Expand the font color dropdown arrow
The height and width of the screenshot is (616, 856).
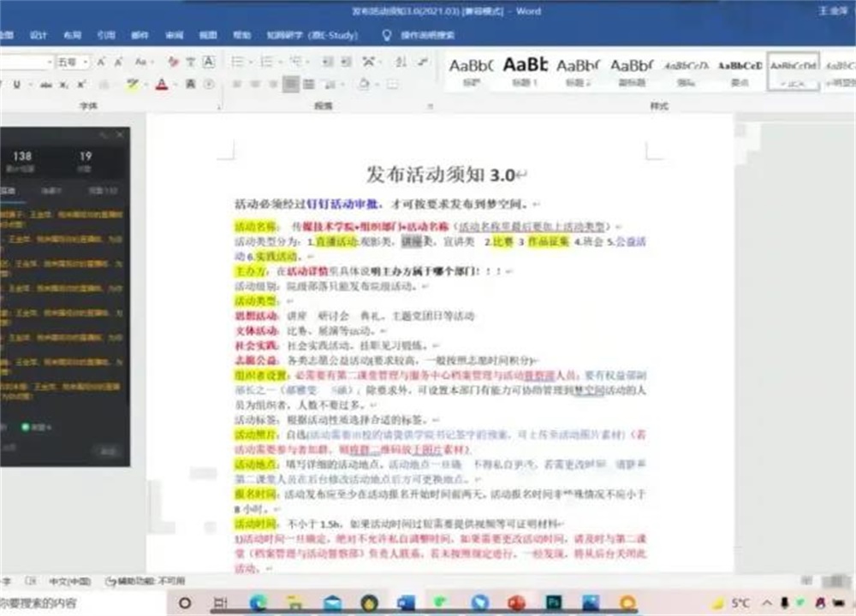coord(175,84)
